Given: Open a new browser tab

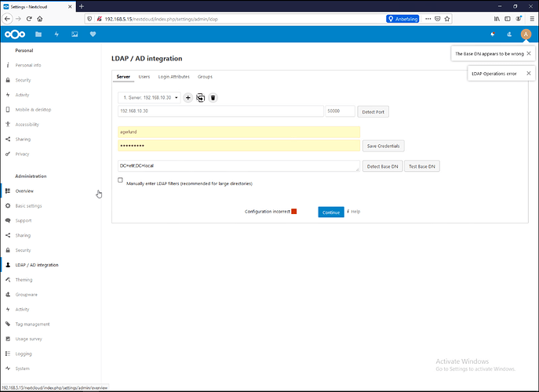Looking at the screenshot, I should tap(82, 6).
